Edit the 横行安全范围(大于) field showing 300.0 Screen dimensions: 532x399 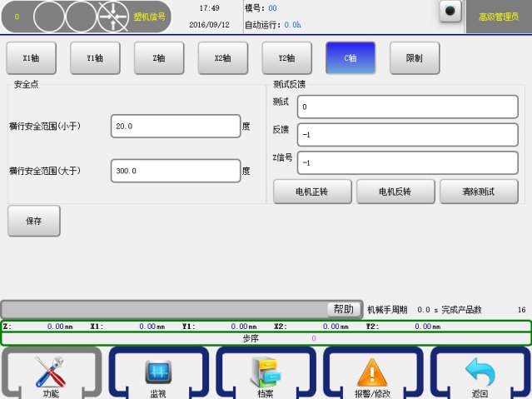176,171
